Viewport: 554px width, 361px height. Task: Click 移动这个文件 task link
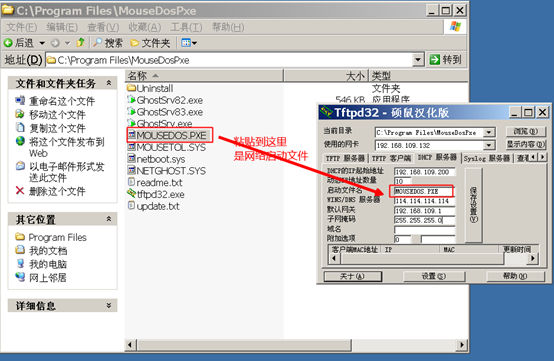pos(57,115)
